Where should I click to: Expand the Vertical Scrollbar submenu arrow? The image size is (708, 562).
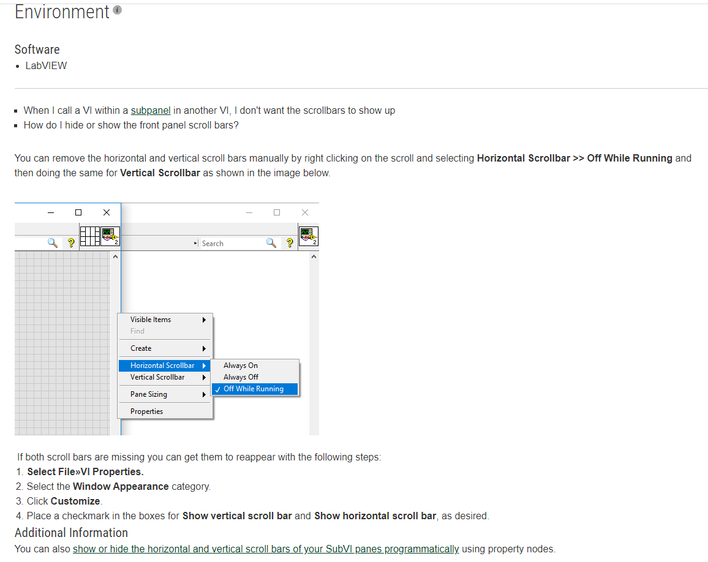tap(204, 377)
